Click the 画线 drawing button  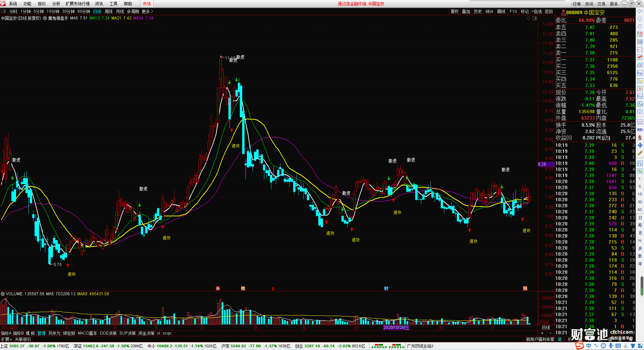click(501, 11)
